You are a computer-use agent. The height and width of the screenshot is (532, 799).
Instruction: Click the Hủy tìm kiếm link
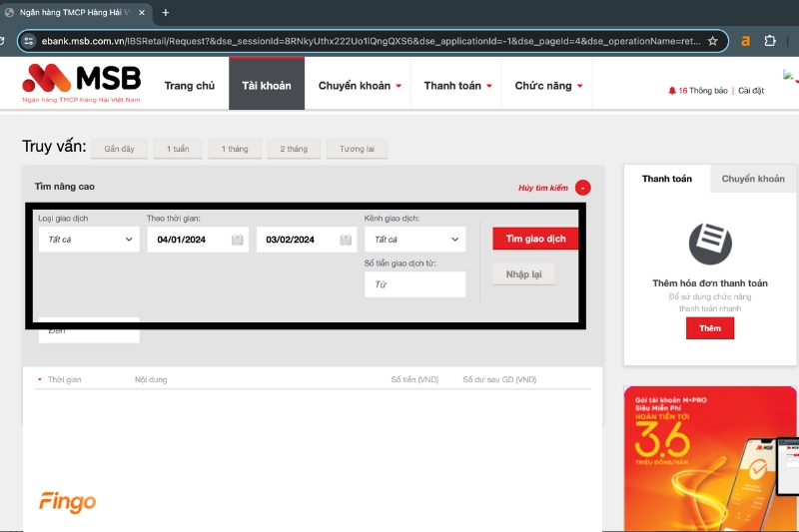[542, 188]
